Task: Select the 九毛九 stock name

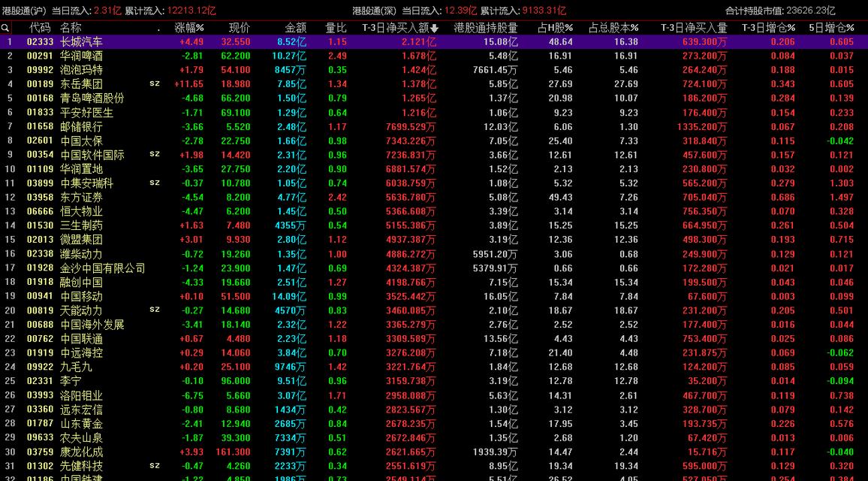Action: 77,367
